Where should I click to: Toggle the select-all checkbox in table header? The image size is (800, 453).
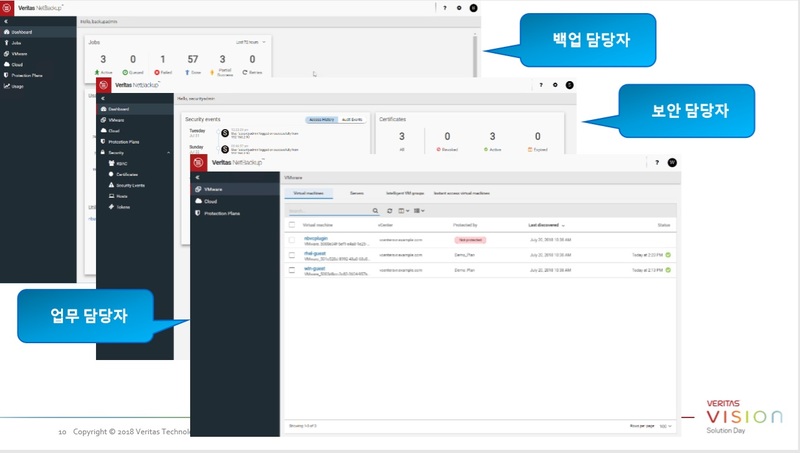coord(292,225)
